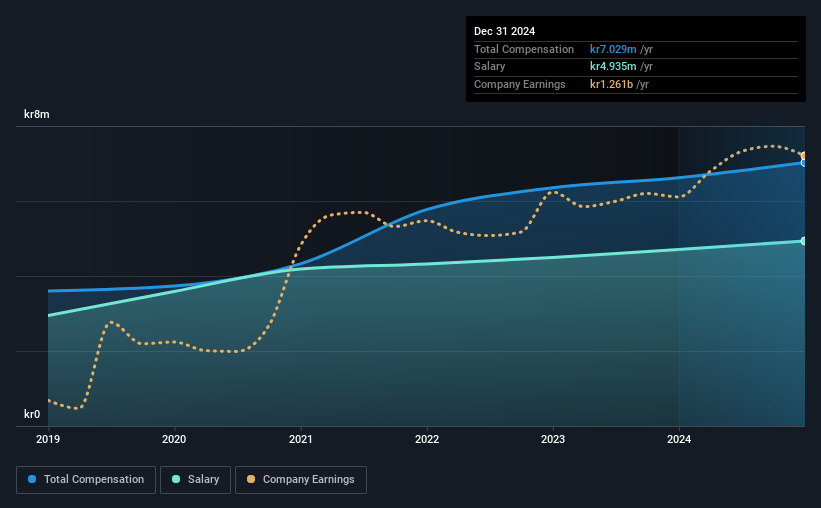Screen dimensions: 821x508
Task: Click the kr4.935m salary value
Action: coord(613,67)
